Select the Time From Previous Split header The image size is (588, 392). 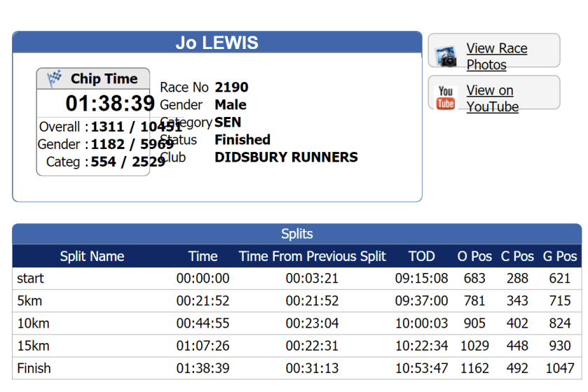312,256
